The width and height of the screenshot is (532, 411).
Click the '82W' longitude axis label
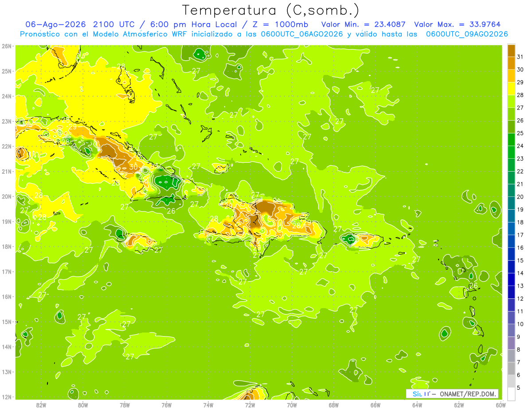41,405
